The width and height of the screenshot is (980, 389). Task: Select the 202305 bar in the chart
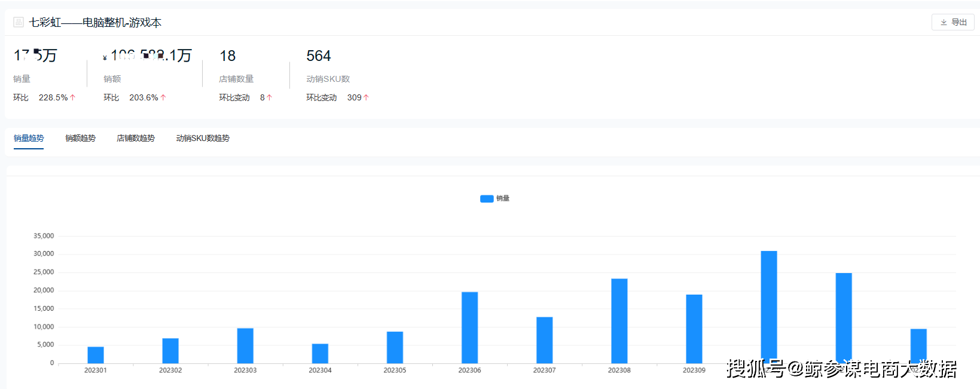click(x=395, y=347)
